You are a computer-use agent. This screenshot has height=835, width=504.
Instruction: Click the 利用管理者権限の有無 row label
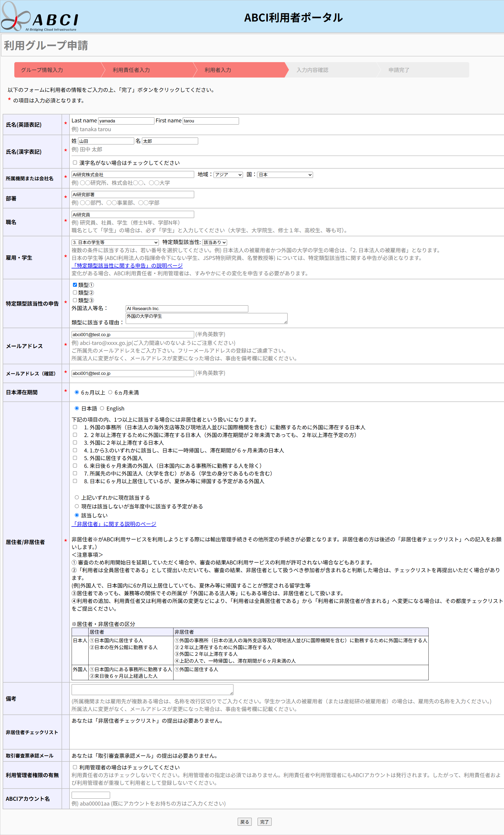[x=32, y=775]
